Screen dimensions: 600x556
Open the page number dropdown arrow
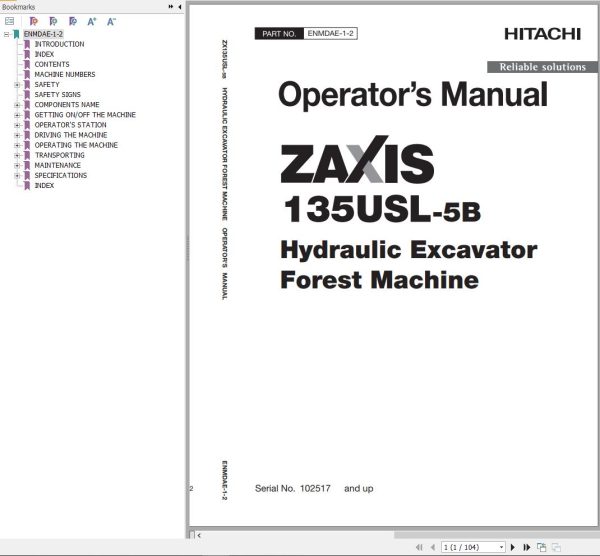coord(501,548)
